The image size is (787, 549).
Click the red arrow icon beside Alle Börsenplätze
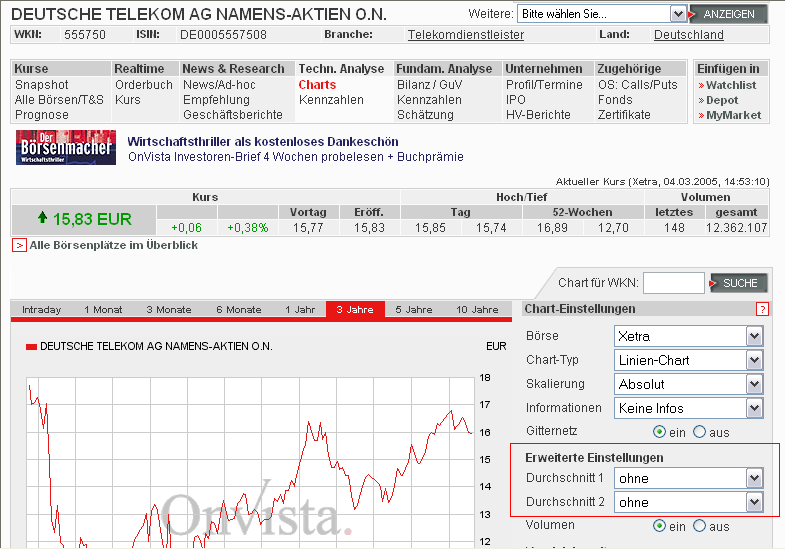pos(19,245)
